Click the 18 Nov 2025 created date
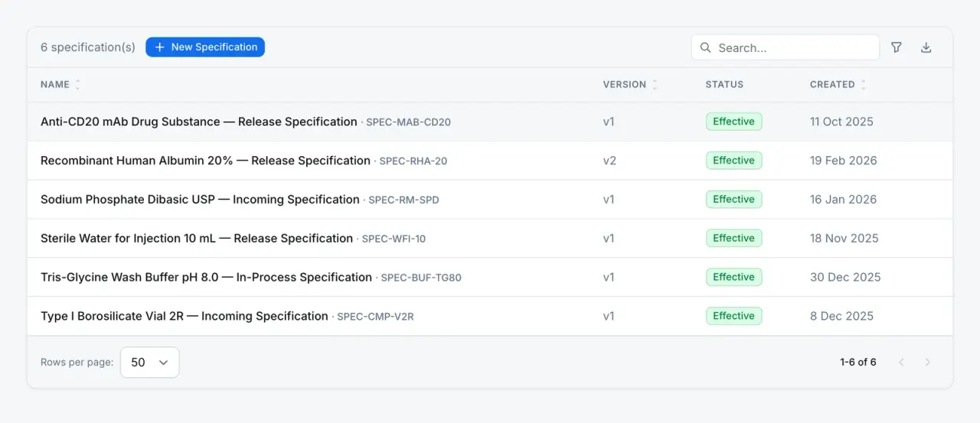980x423 pixels. coord(844,239)
